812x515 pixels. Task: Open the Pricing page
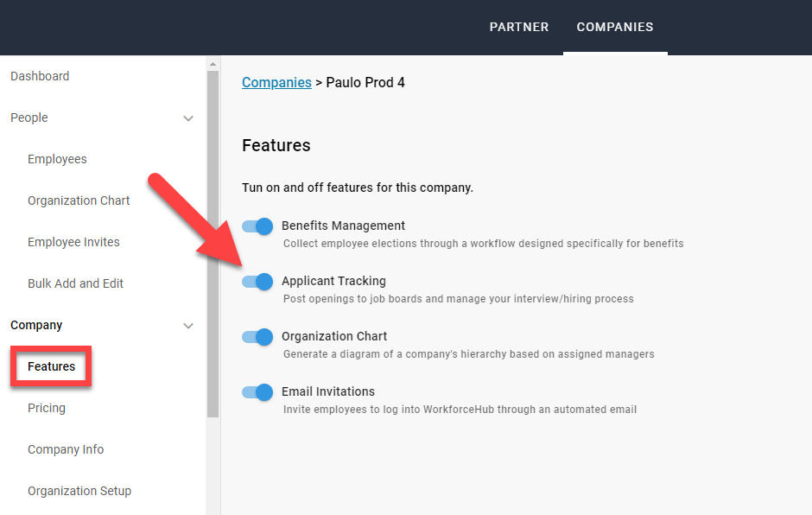tap(47, 408)
